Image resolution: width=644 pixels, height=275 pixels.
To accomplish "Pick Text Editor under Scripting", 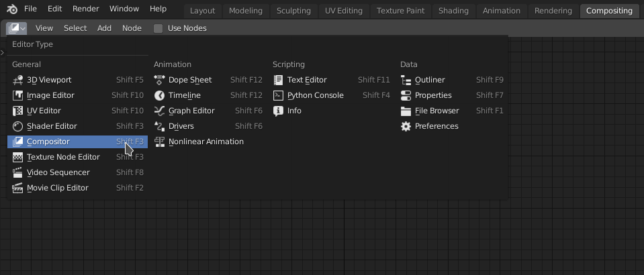I will pos(332,80).
